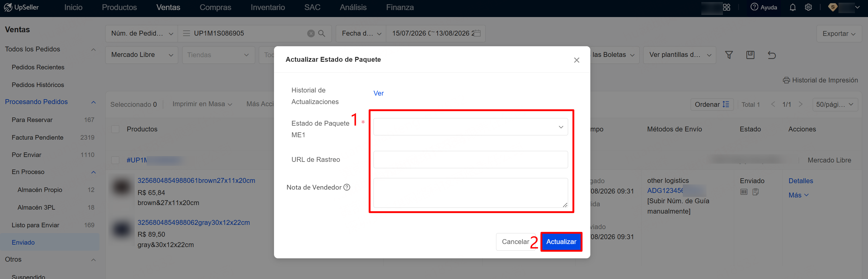This screenshot has width=868, height=279.
Task: Open the Finanza menu
Action: 400,7
